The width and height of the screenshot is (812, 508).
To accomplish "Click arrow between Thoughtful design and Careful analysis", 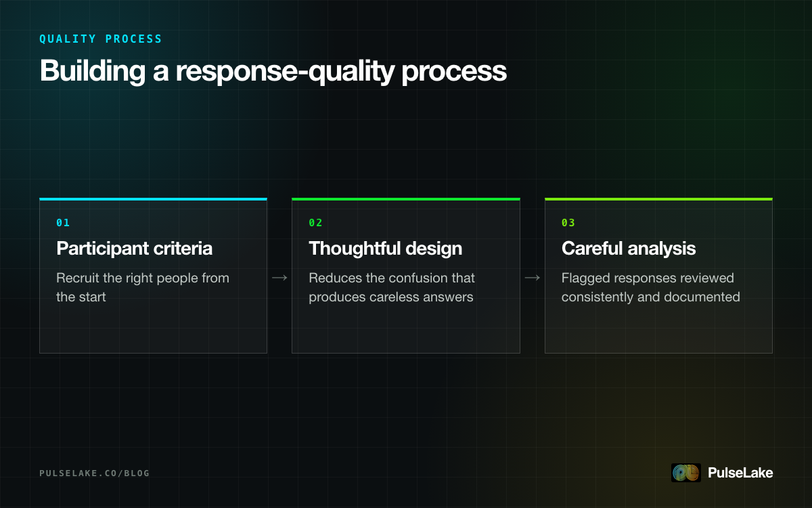I will (533, 278).
